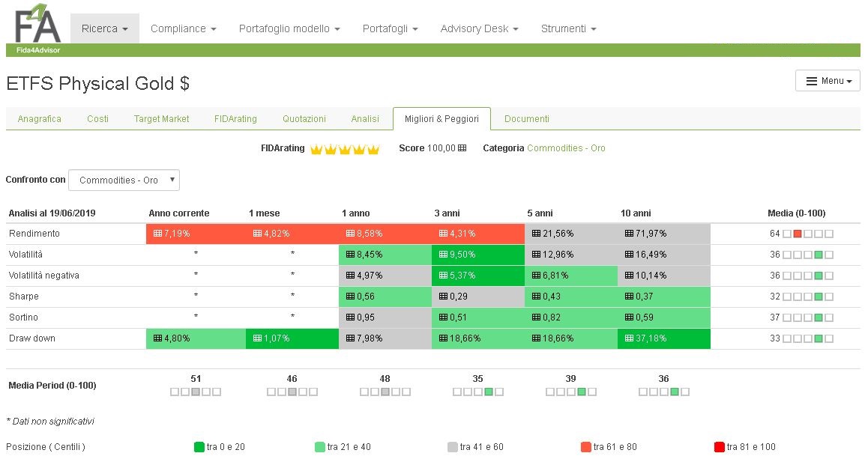Screen dimensions: 868x459
Task: Click the red 'tra 81 e 100' legend swatch
Action: pyautogui.click(x=720, y=447)
